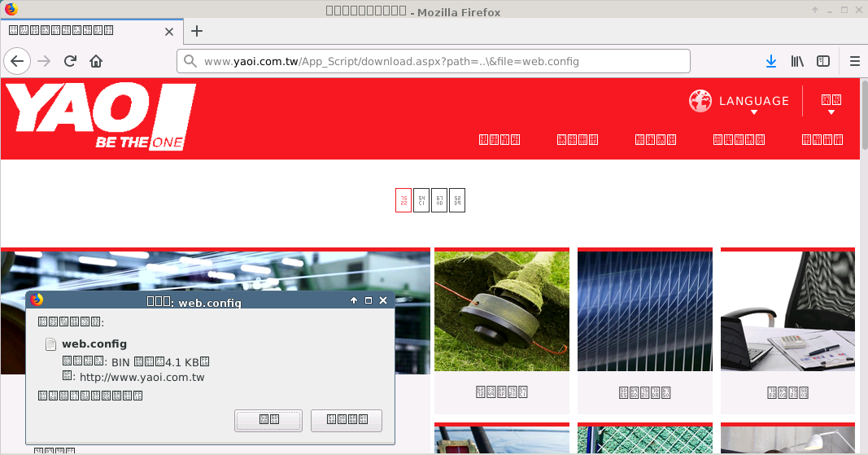
Task: Open the Downloads arrow panel
Action: point(770,61)
